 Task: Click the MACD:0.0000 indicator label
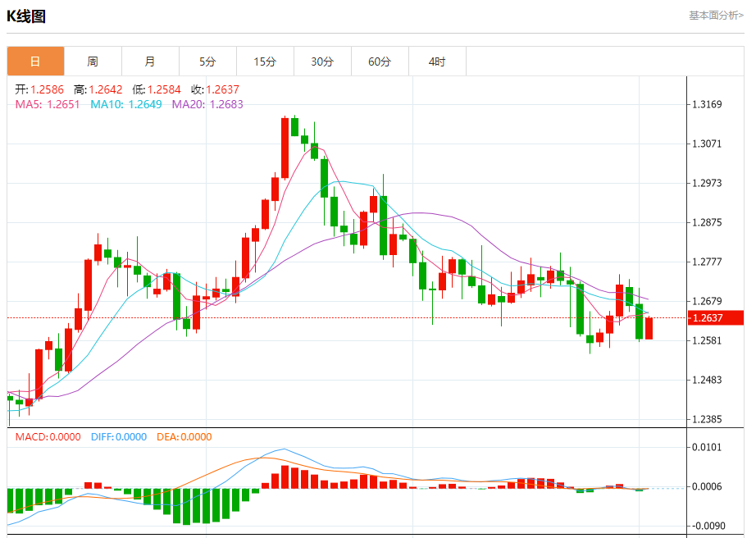pyautogui.click(x=48, y=437)
